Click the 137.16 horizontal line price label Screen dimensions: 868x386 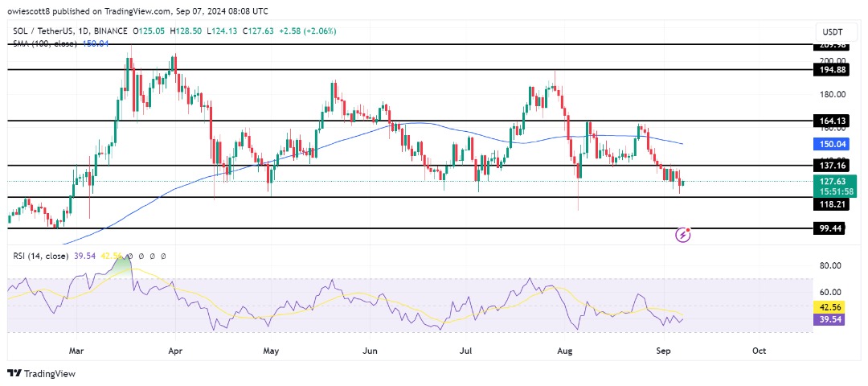click(836, 165)
